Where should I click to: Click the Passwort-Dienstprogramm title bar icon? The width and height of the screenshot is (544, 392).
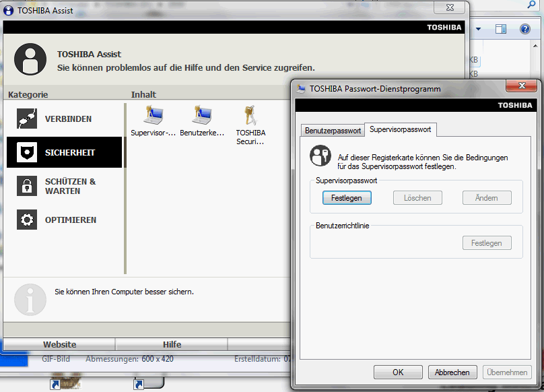coord(301,89)
